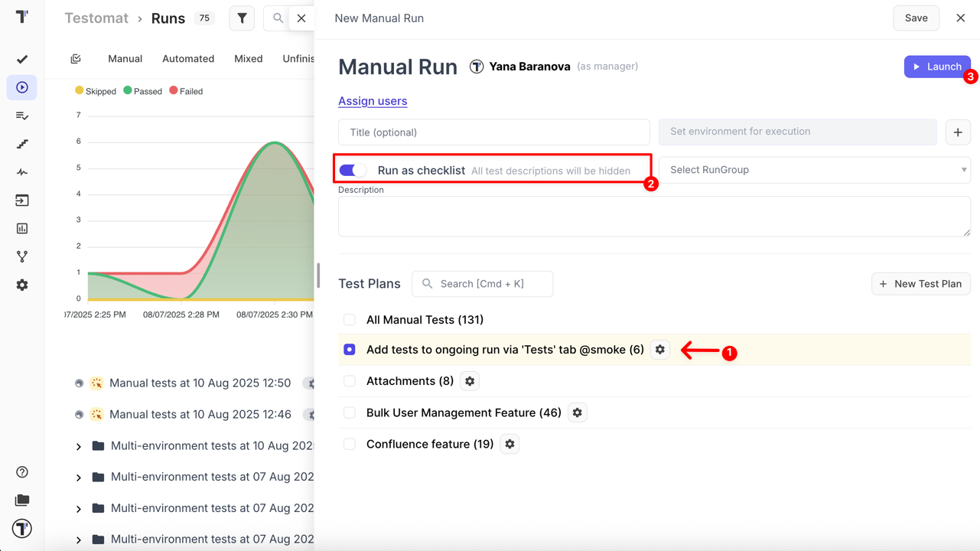The image size is (980, 551).
Task: Click the Assign users link
Action: coord(373,101)
